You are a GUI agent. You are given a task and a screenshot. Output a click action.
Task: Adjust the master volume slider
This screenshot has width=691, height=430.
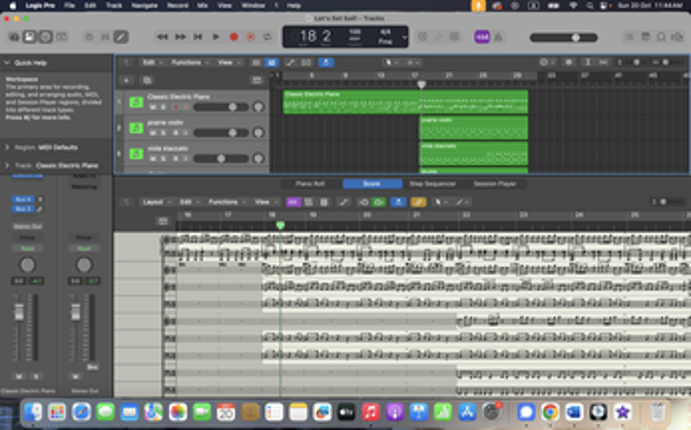(x=564, y=38)
